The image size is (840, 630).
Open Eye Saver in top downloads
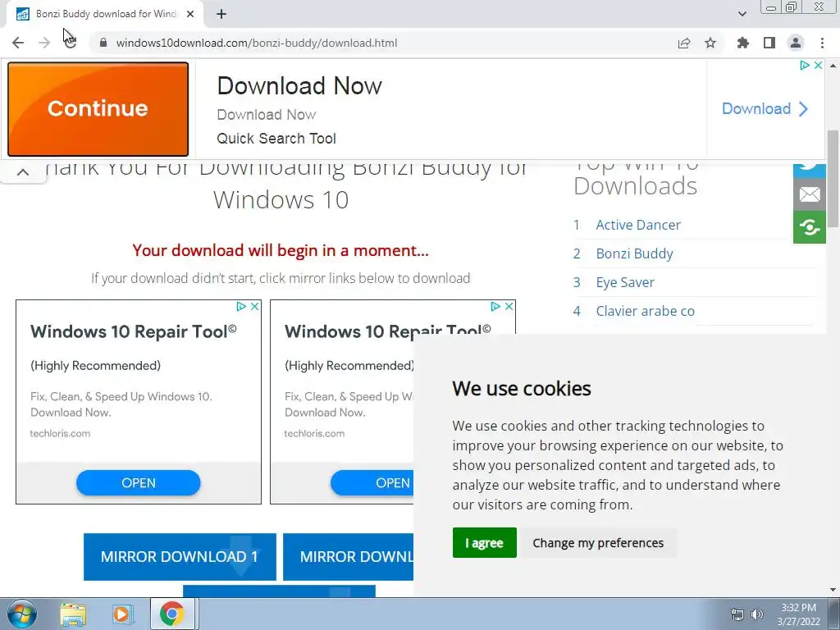click(625, 282)
